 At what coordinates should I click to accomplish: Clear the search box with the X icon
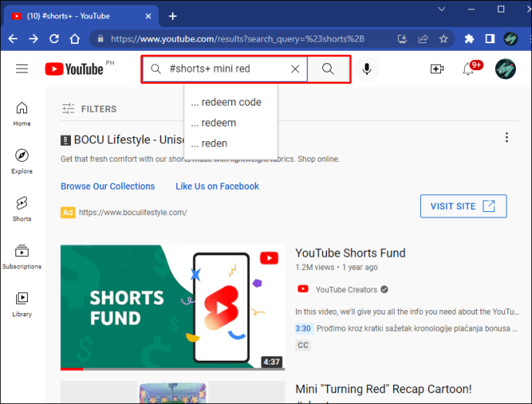pyautogui.click(x=295, y=69)
